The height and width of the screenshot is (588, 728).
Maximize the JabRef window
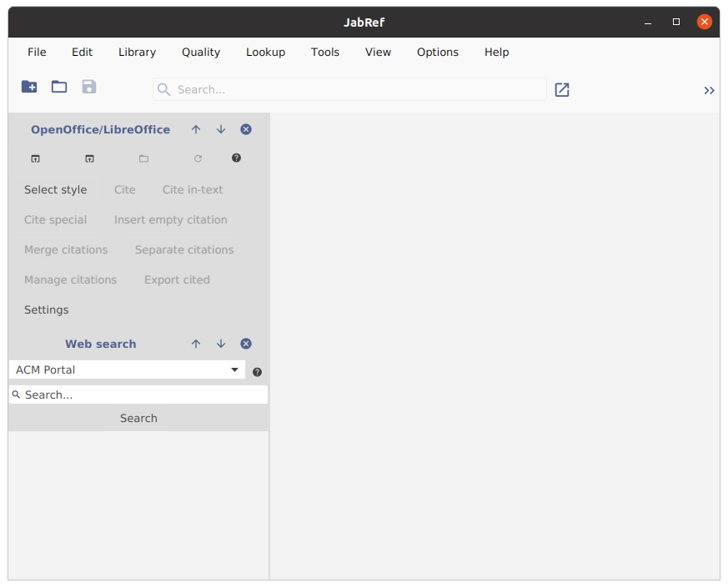point(676,22)
